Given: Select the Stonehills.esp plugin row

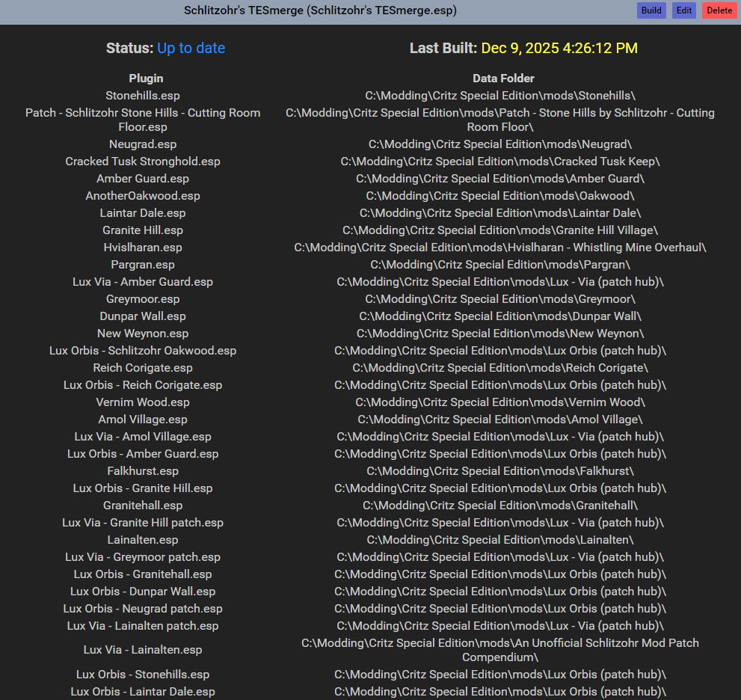Looking at the screenshot, I should coord(143,96).
